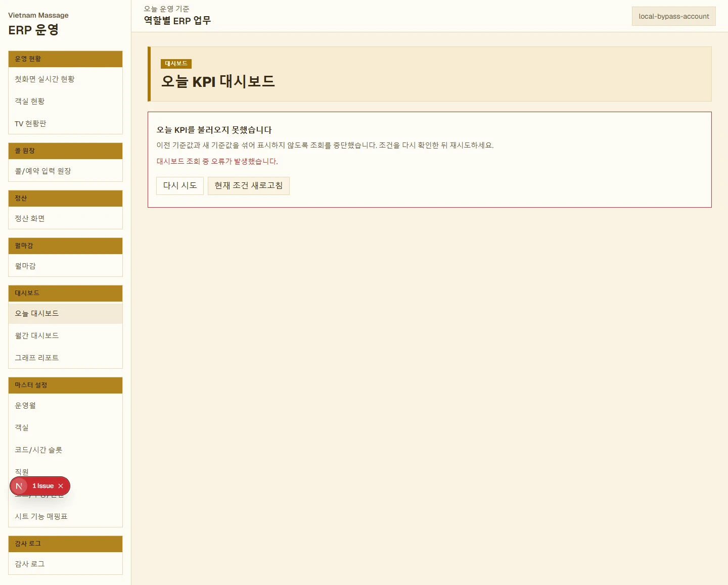The height and width of the screenshot is (585, 728).
Task: Click the Next.js N logo badge
Action: click(x=19, y=486)
